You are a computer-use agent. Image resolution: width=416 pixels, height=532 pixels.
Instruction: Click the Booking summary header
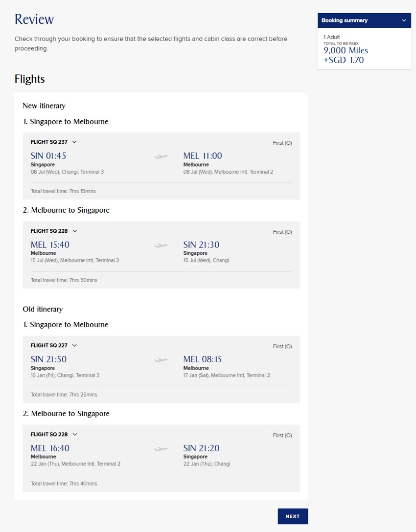(x=345, y=21)
